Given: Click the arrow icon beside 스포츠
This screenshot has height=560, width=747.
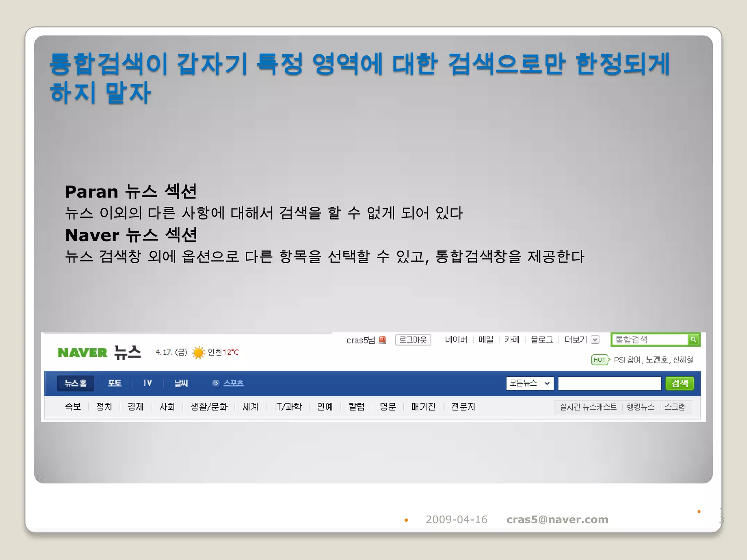Looking at the screenshot, I should tap(216, 383).
